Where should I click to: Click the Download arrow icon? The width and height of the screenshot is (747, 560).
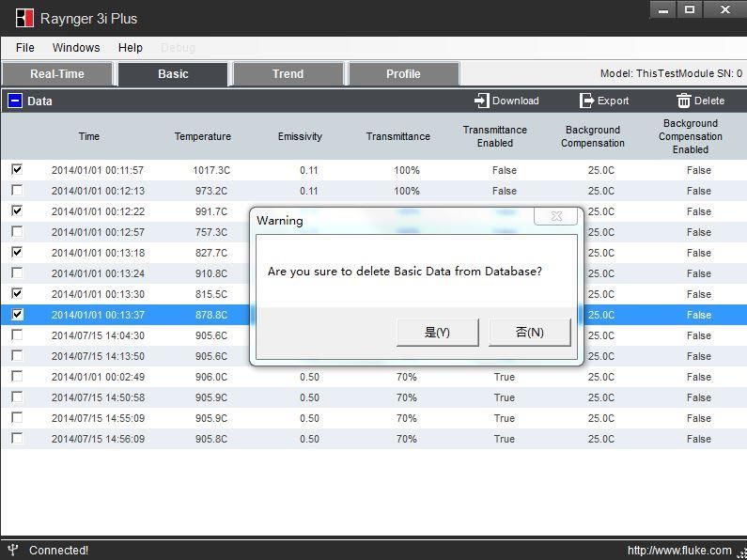(482, 101)
